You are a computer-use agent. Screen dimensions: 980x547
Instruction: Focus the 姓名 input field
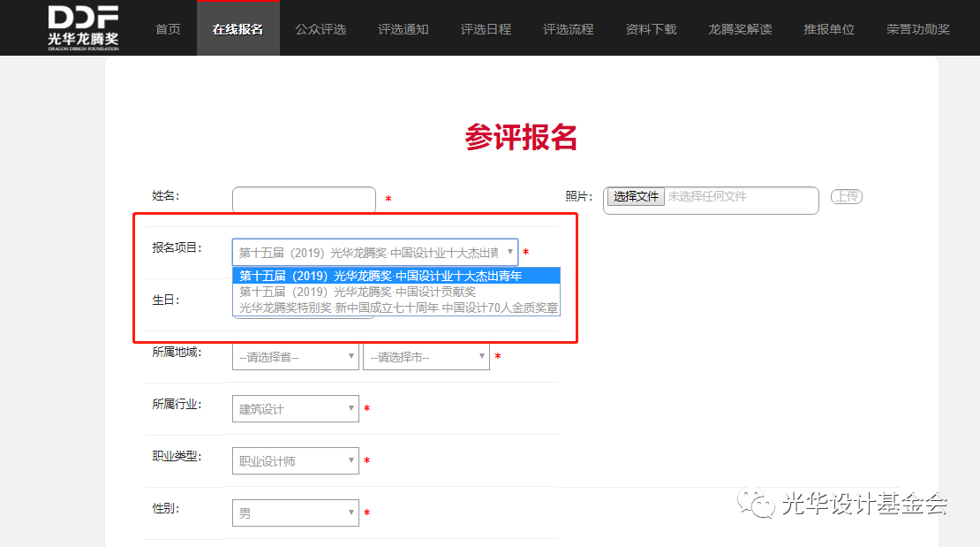coord(304,201)
